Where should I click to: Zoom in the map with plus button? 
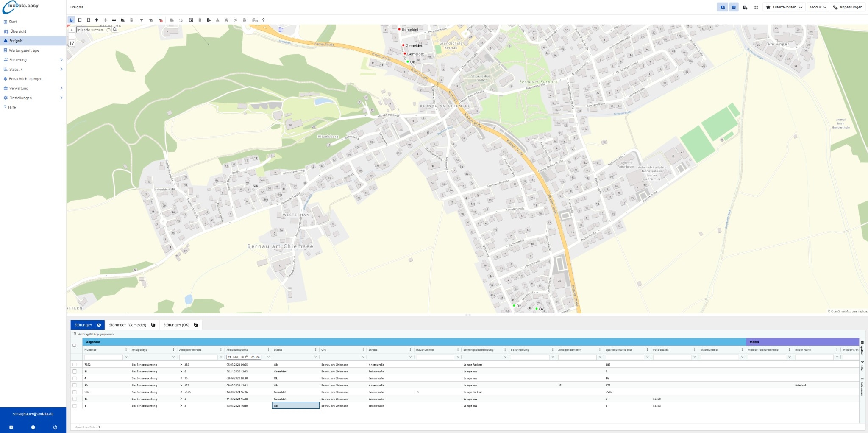72,30
